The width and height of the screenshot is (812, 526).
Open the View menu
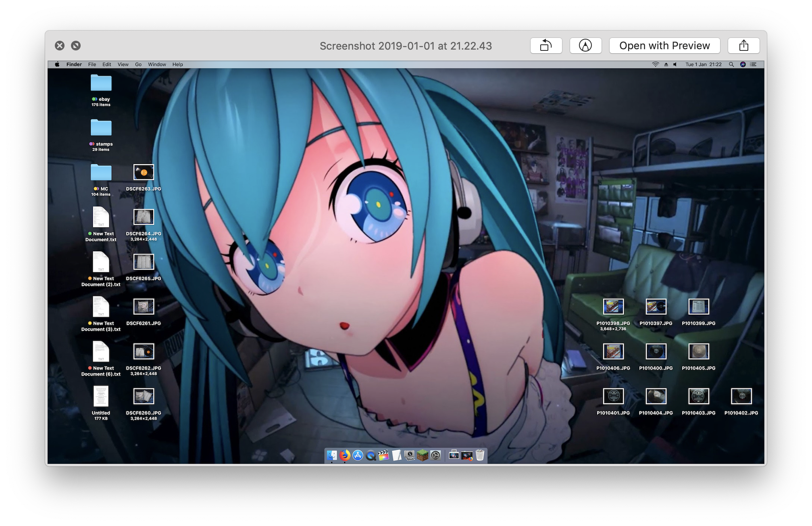pos(123,64)
